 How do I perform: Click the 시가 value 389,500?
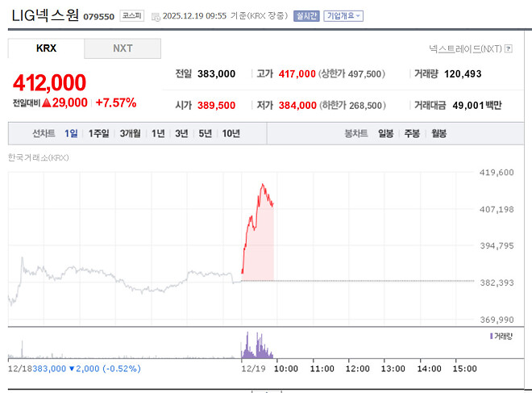(217, 105)
